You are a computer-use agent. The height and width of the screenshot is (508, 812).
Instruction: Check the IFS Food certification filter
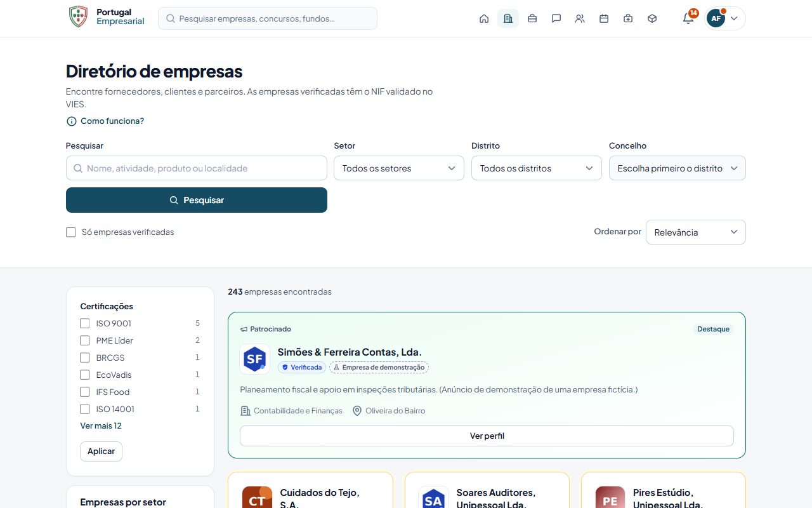click(x=84, y=392)
